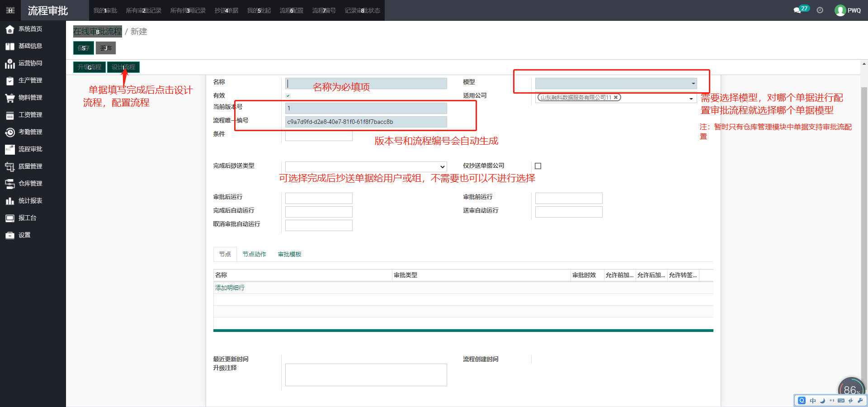Select the 统计报表 chart icon in sidebar
Image resolution: width=868 pixels, height=407 pixels.
click(x=10, y=201)
